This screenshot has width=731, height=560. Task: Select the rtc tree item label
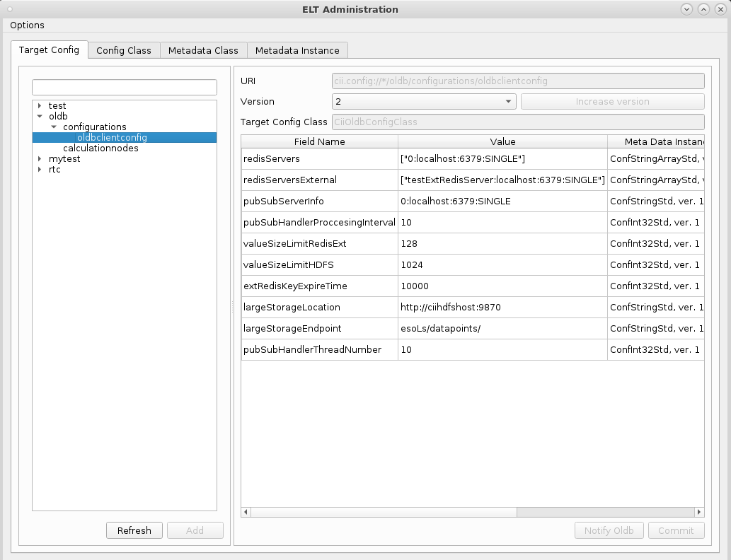(54, 170)
